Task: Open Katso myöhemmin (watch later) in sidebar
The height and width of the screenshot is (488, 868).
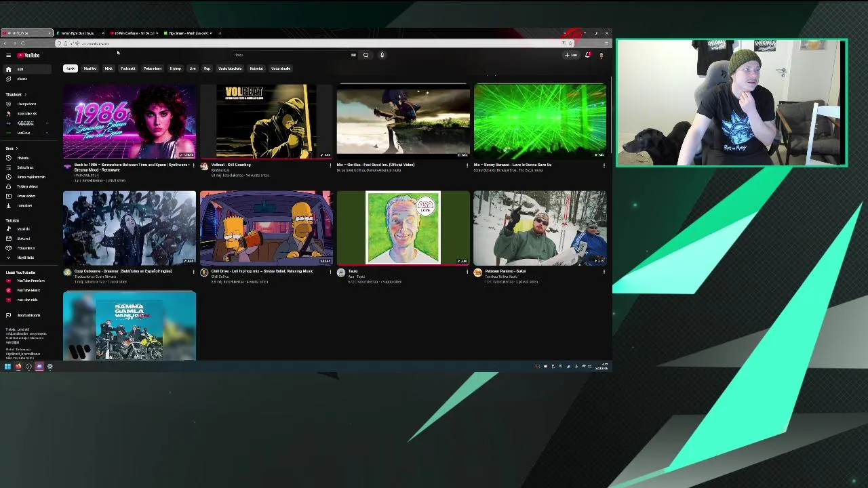Action: click(x=27, y=177)
